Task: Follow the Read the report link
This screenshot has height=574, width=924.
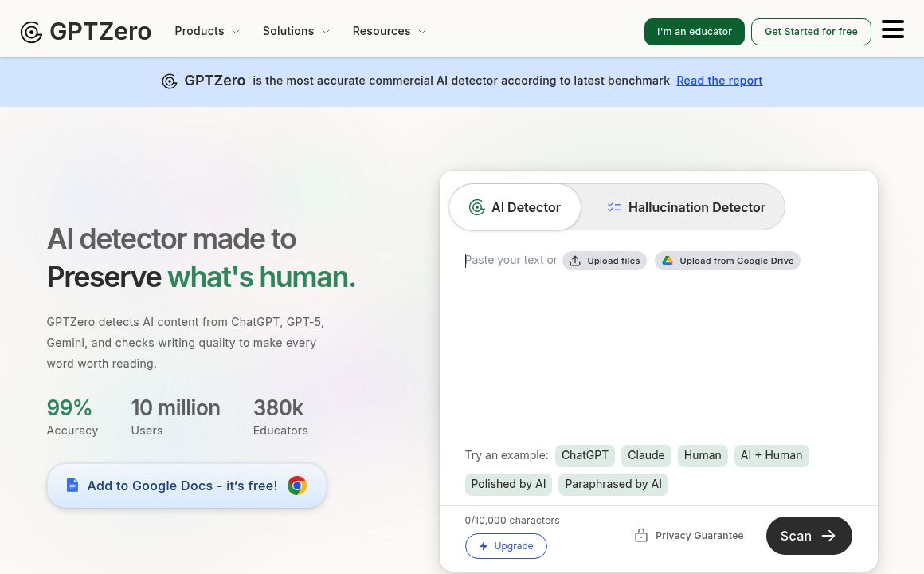Action: click(719, 81)
